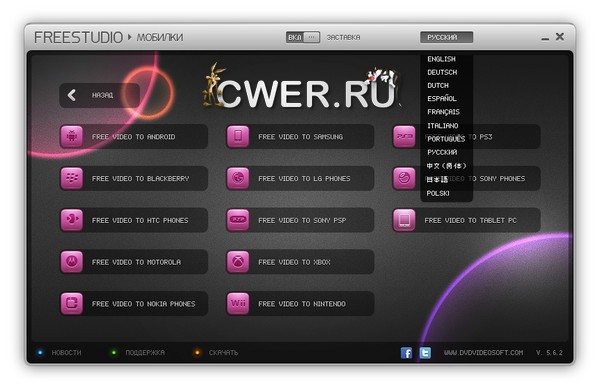Click the НОВОСТИ news link

tap(66, 352)
